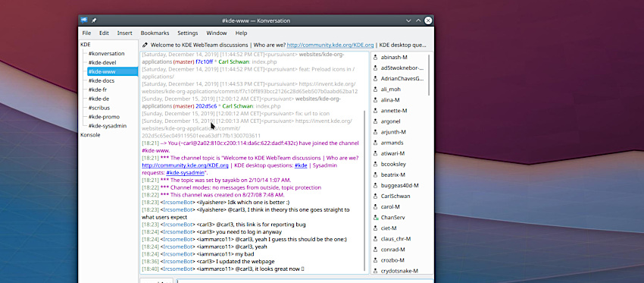Click the nickname list vertical scrollbar
The height and width of the screenshot is (283, 644).
429,74
